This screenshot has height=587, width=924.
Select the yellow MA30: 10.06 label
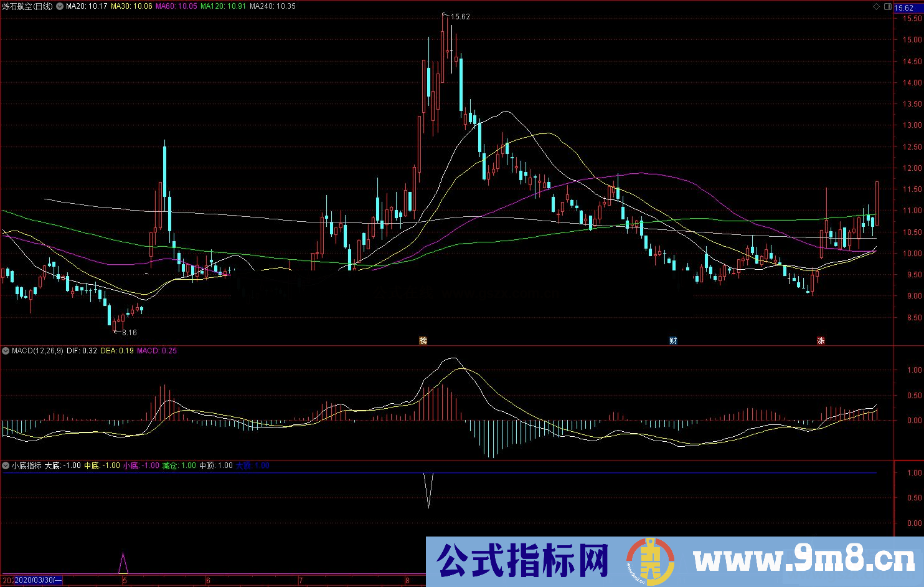[131, 6]
